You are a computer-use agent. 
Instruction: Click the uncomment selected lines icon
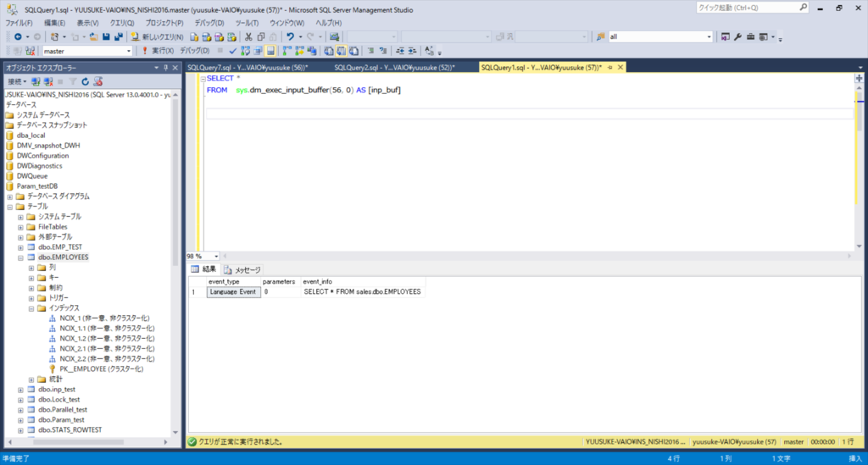(382, 51)
